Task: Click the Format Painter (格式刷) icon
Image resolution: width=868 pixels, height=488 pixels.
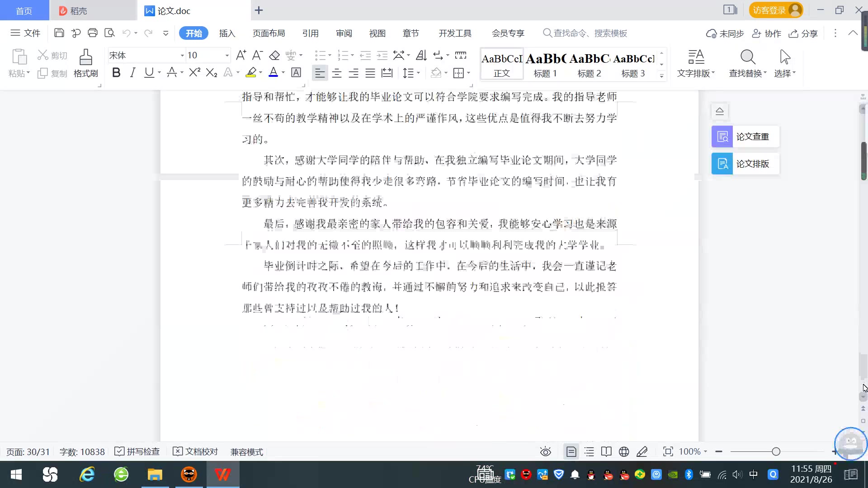Action: [85, 58]
